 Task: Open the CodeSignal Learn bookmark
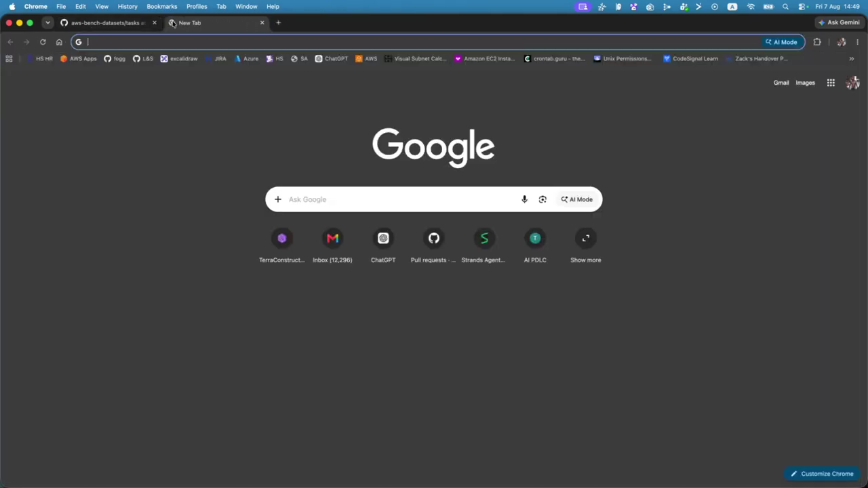click(691, 59)
